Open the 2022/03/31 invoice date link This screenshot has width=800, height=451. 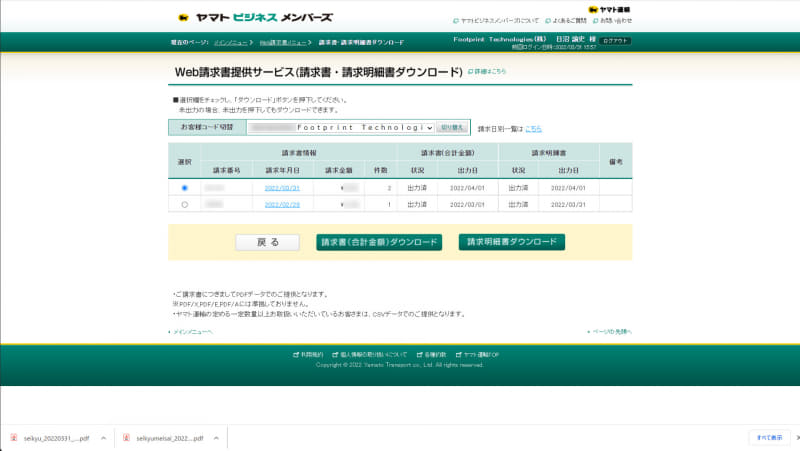[x=282, y=188]
